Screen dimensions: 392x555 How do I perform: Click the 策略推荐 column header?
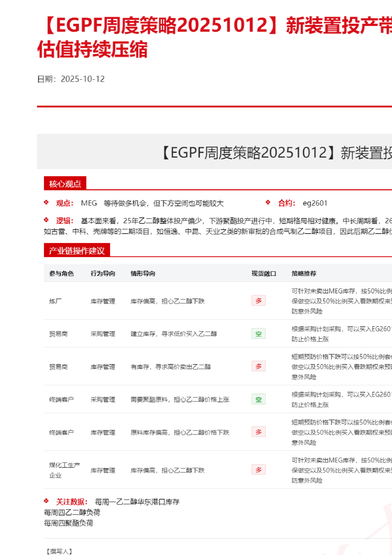point(304,274)
